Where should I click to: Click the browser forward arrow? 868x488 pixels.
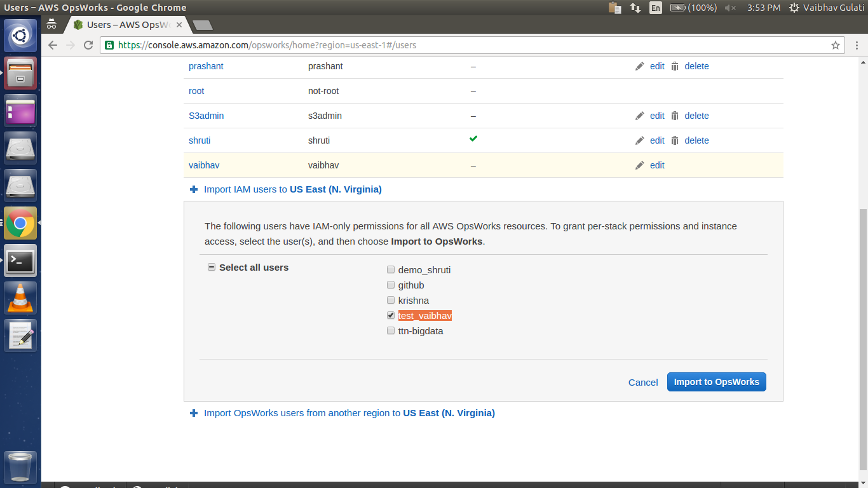coord(71,45)
